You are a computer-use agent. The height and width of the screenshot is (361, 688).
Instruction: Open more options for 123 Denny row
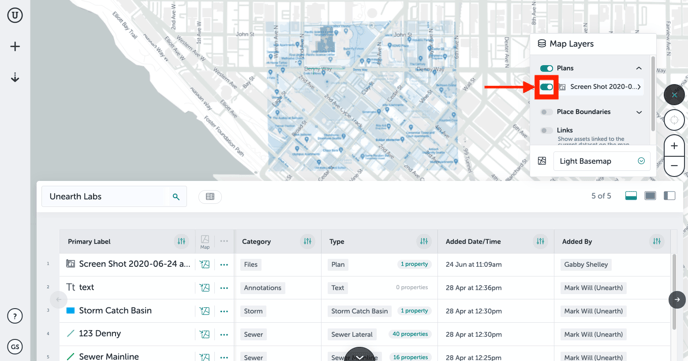pyautogui.click(x=224, y=334)
